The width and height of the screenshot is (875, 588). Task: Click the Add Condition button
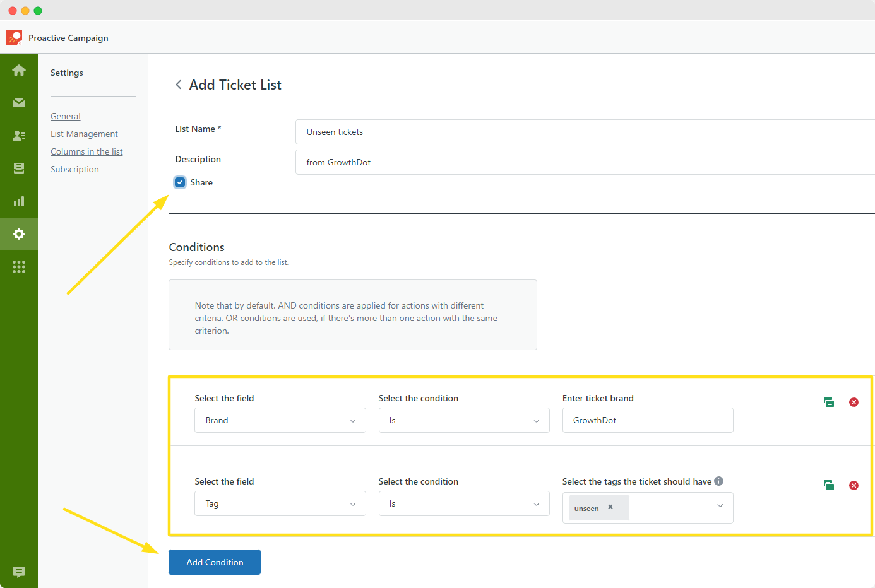tap(215, 562)
